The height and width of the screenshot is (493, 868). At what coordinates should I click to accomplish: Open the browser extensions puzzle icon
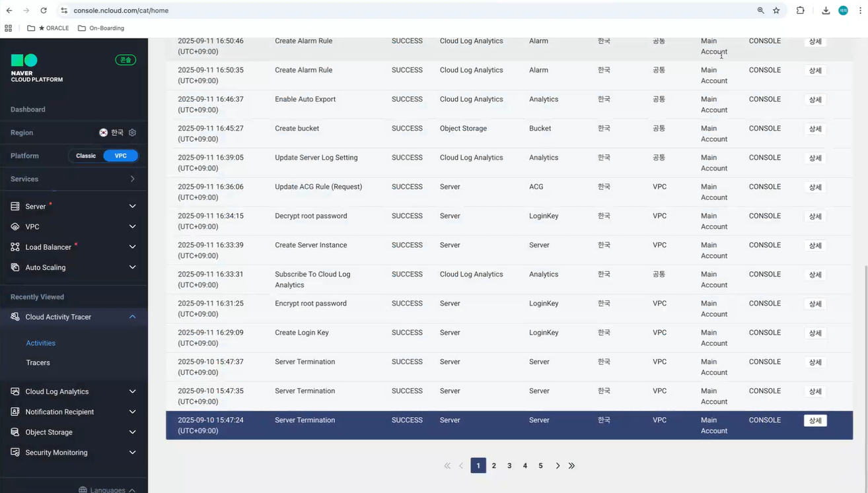click(x=800, y=11)
